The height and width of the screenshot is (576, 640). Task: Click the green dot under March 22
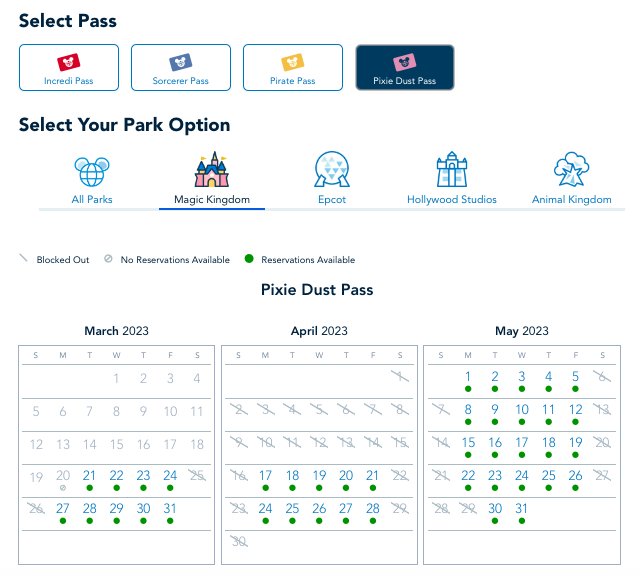pos(117,488)
